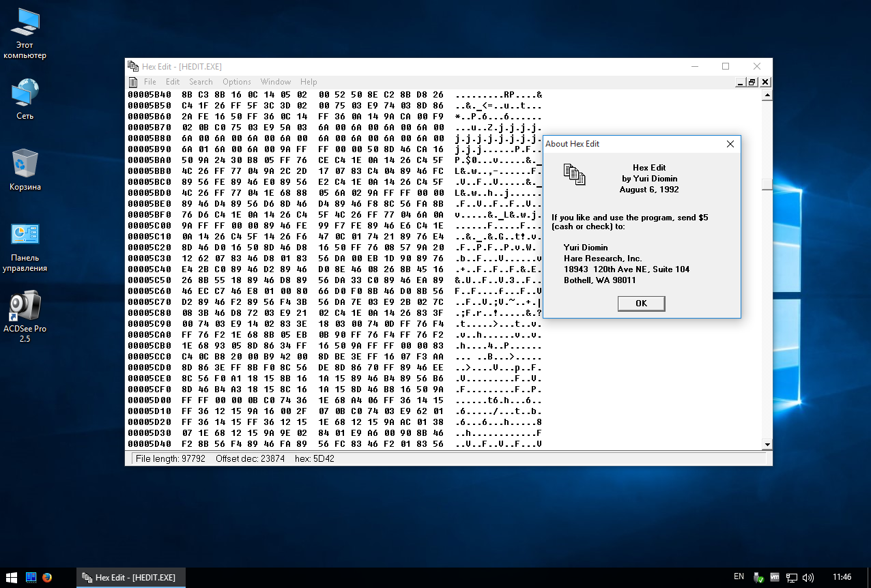
Task: Open the Search menu
Action: point(201,82)
